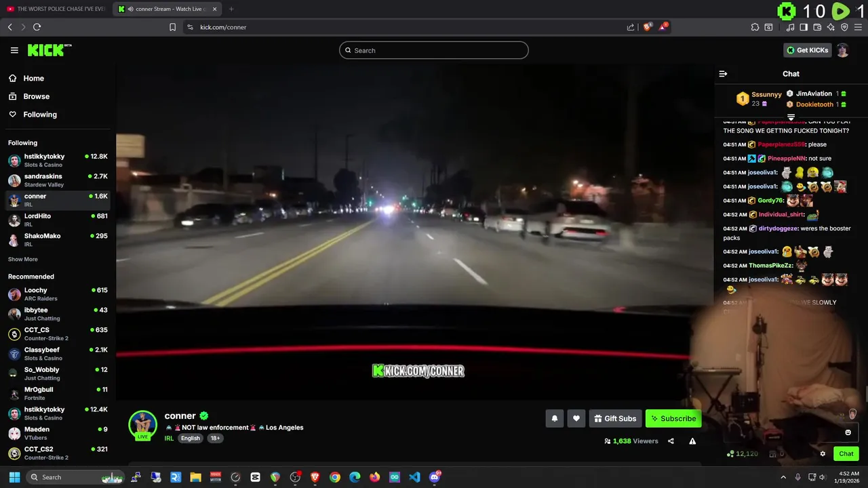The image size is (868, 488).
Task: Toggle stream notifications with bell icon
Action: coord(554,419)
